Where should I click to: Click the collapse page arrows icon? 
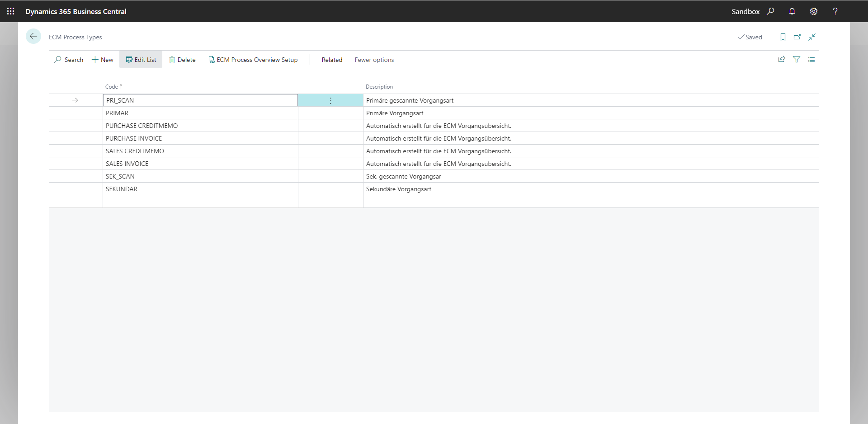[x=812, y=37]
